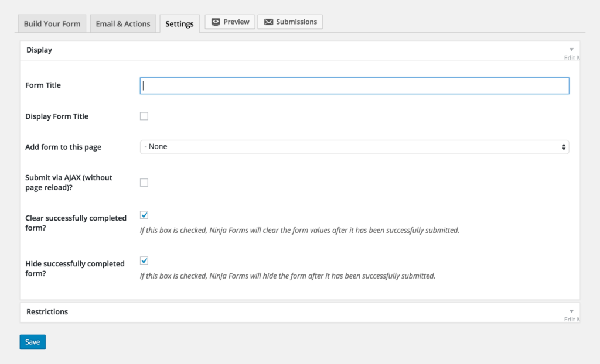600x364 pixels.
Task: Click the Preview button label
Action: point(236,22)
